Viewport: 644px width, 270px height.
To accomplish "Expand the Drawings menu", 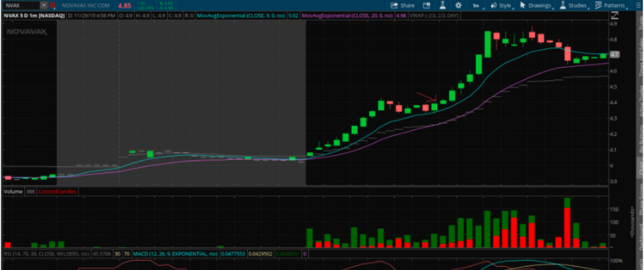I will 536,5.
